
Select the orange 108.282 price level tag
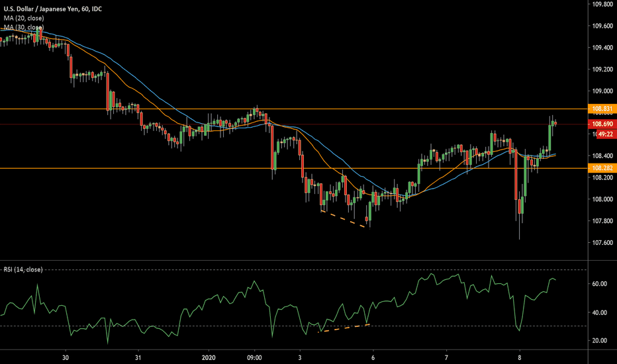(x=602, y=168)
